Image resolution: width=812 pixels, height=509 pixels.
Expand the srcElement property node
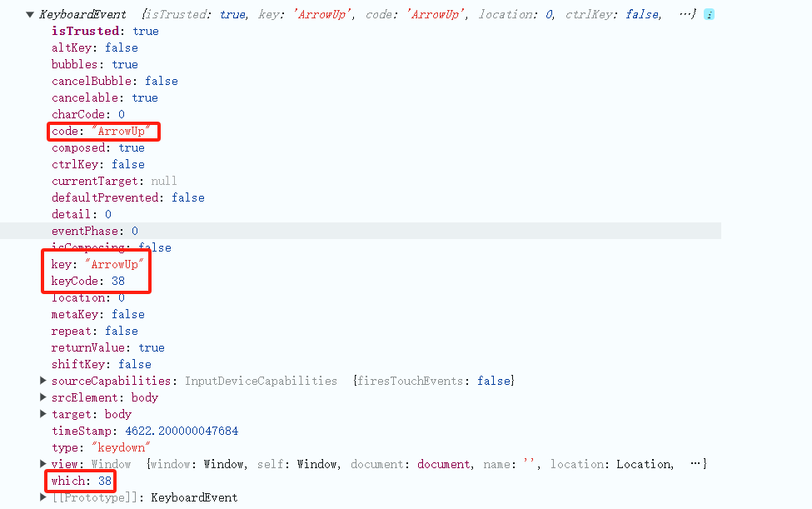43,397
